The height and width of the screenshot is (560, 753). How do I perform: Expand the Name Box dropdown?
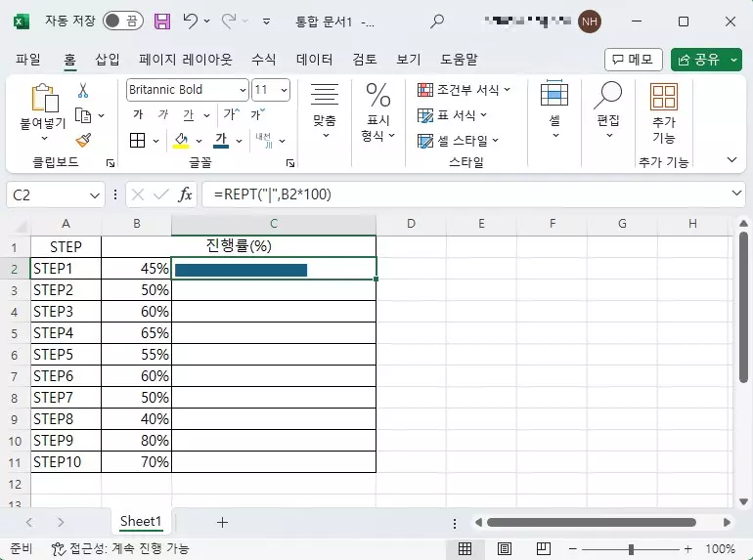click(x=95, y=195)
